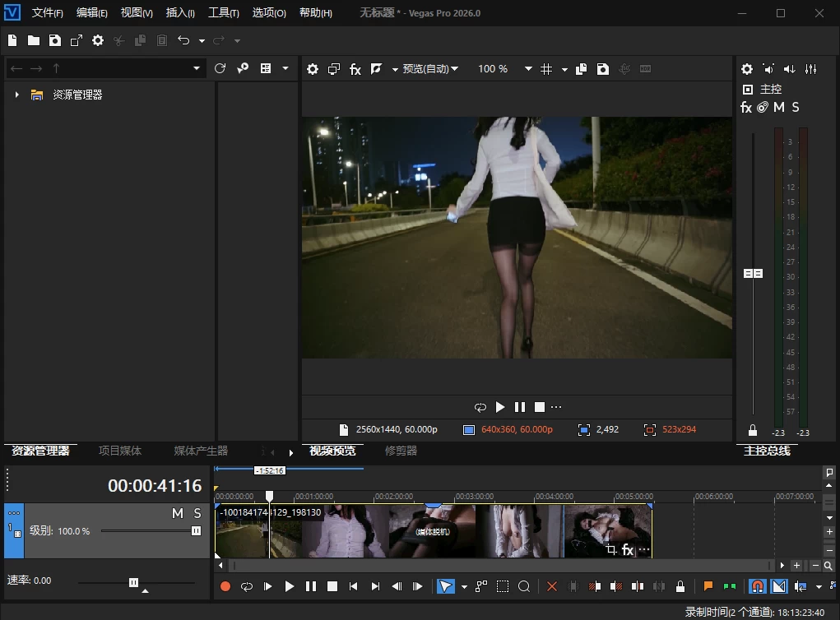This screenshot has height=620, width=840.
Task: Open the 工具(T) menu
Action: point(224,13)
